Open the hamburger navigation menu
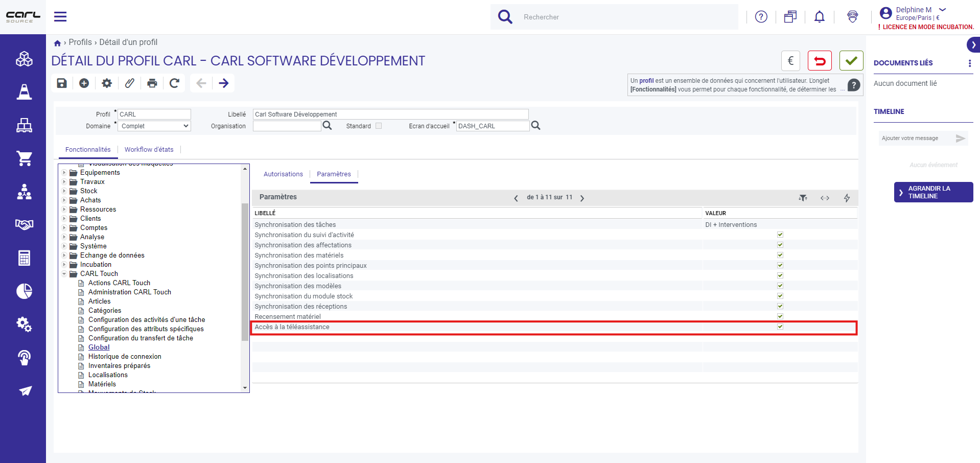 pyautogui.click(x=60, y=17)
